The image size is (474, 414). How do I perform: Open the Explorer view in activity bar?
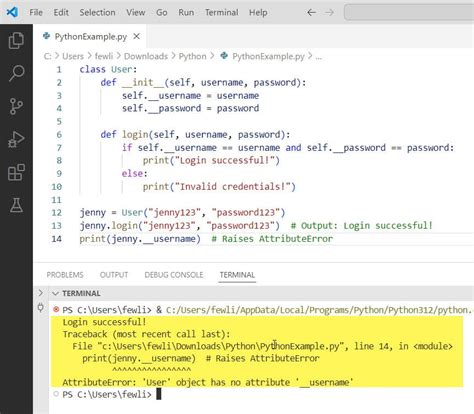[x=16, y=41]
